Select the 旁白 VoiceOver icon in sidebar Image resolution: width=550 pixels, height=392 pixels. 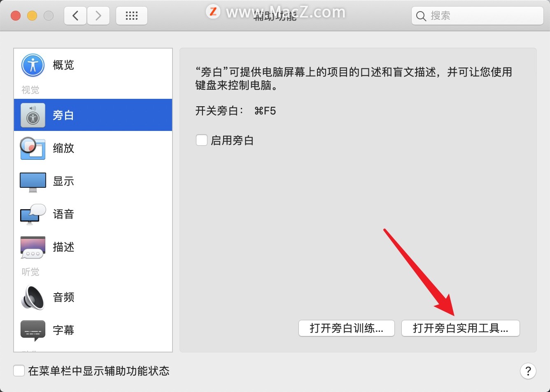coord(33,115)
